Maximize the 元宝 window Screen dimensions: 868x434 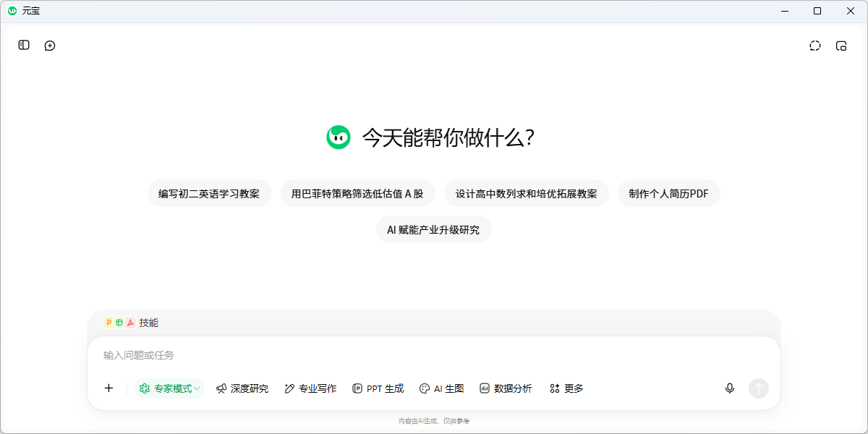pos(817,11)
